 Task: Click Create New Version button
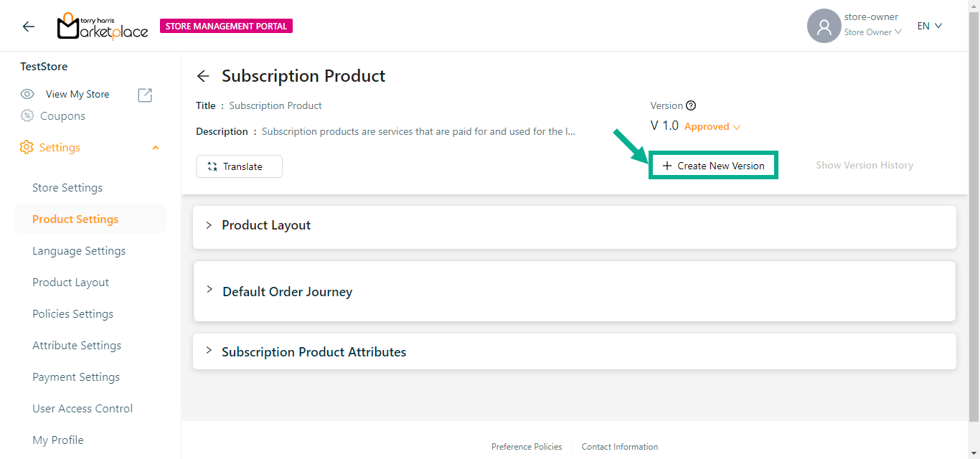(713, 166)
